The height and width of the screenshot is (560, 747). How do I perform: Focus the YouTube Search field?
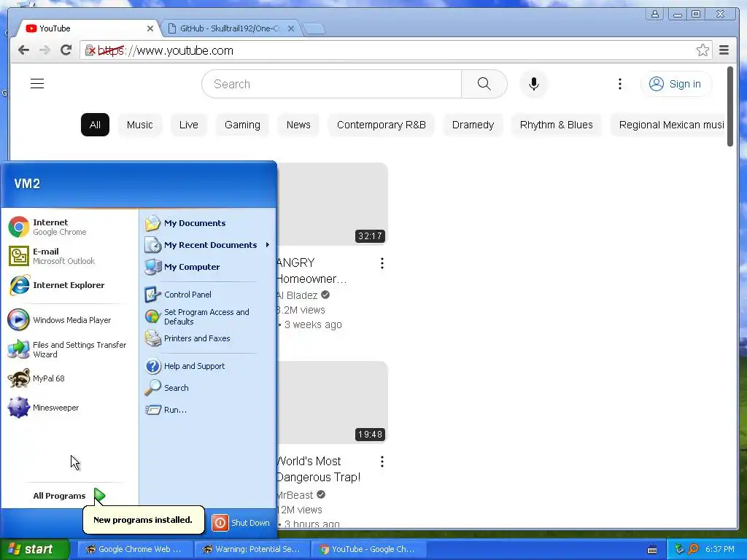tap(332, 84)
